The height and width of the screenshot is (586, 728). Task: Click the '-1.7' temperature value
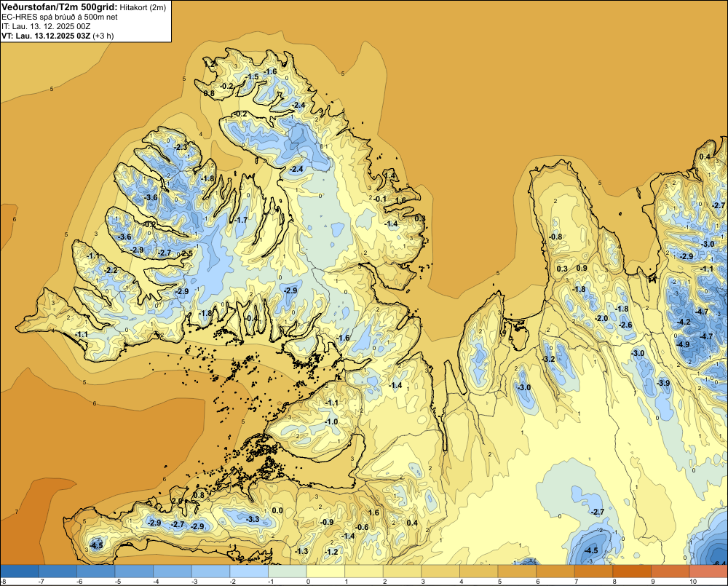[240, 220]
